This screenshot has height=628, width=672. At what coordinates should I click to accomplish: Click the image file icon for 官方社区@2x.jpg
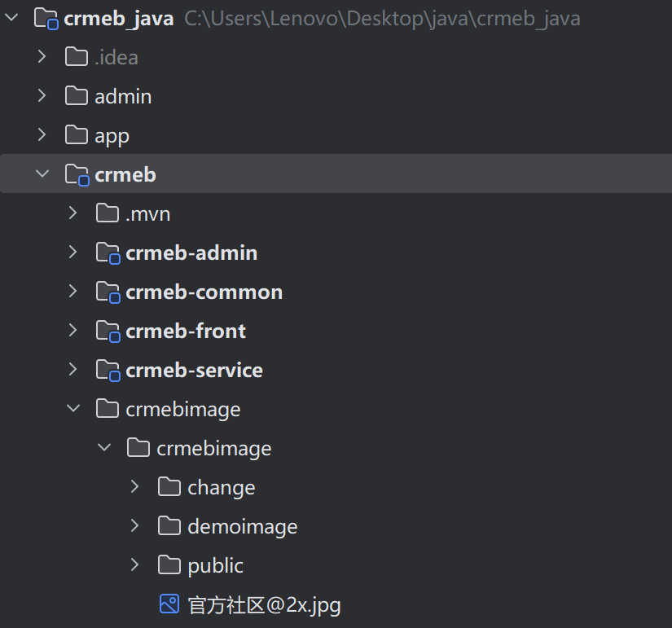click(169, 604)
